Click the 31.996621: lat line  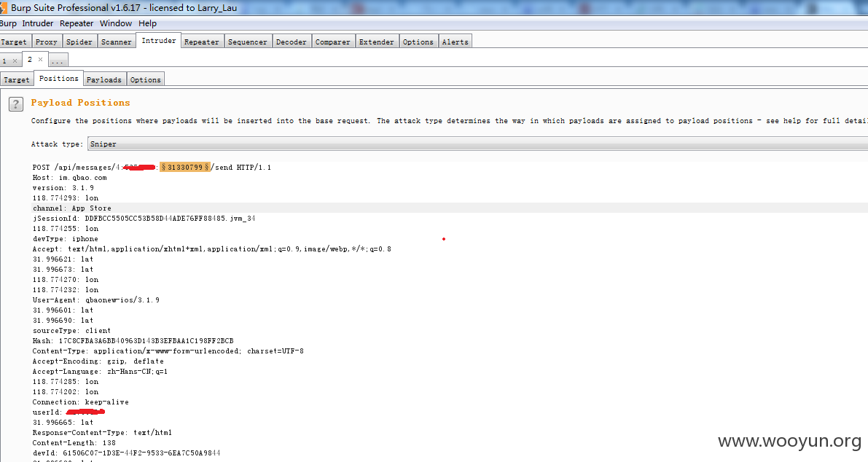[63, 259]
